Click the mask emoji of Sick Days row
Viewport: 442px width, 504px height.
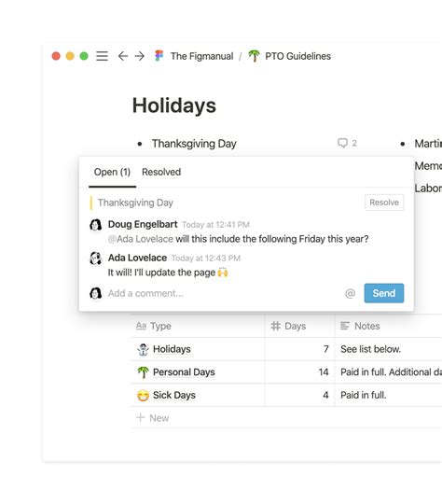(143, 396)
